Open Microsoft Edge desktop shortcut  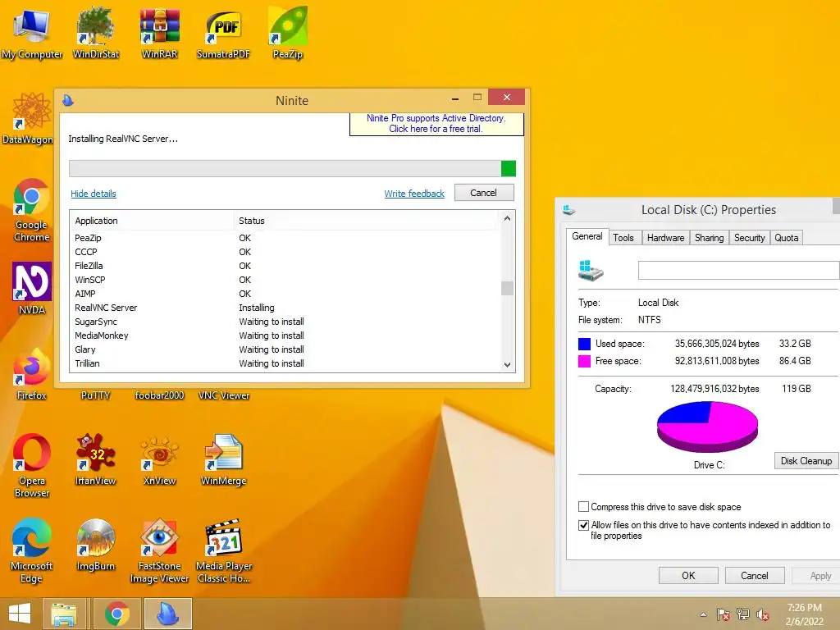coord(32,550)
